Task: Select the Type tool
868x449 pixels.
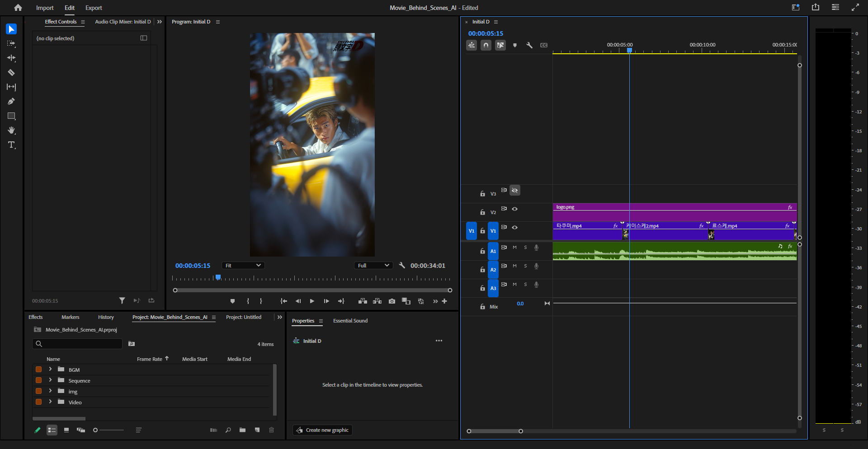Action: pyautogui.click(x=11, y=145)
